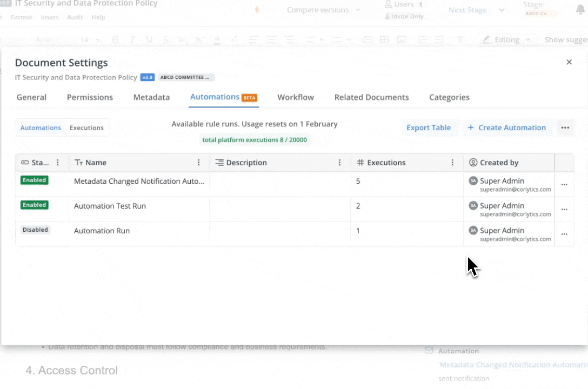588x389 pixels.
Task: Open Description column options menu
Action: [x=340, y=163]
